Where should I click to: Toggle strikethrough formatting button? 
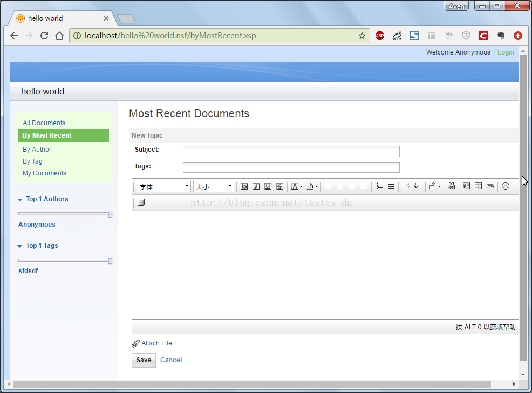(279, 186)
